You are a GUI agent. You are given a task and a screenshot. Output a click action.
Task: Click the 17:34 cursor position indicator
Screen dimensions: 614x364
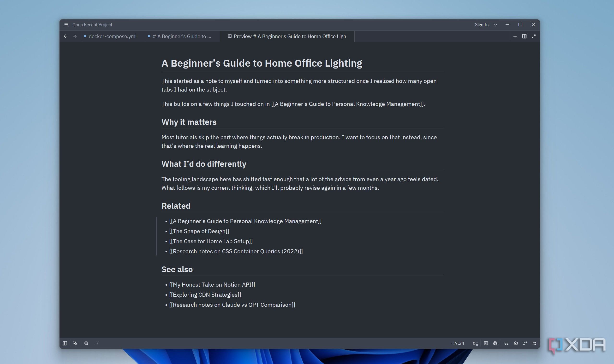click(458, 343)
